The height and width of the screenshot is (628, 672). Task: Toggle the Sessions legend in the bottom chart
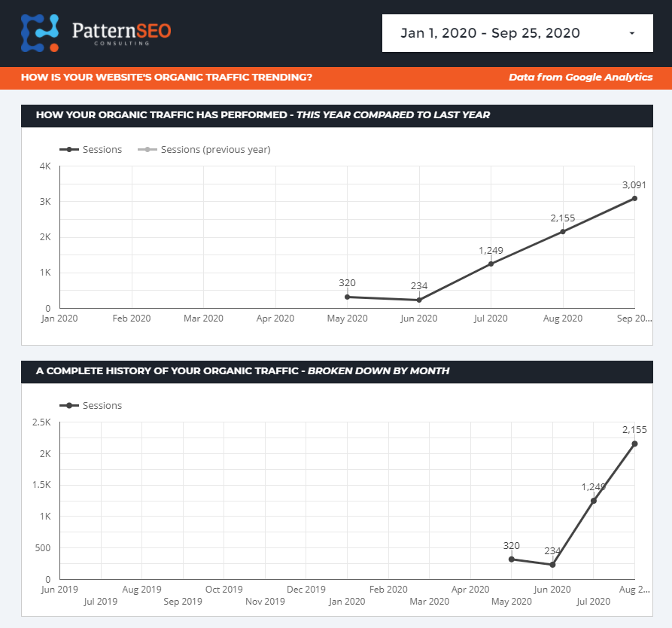93,405
